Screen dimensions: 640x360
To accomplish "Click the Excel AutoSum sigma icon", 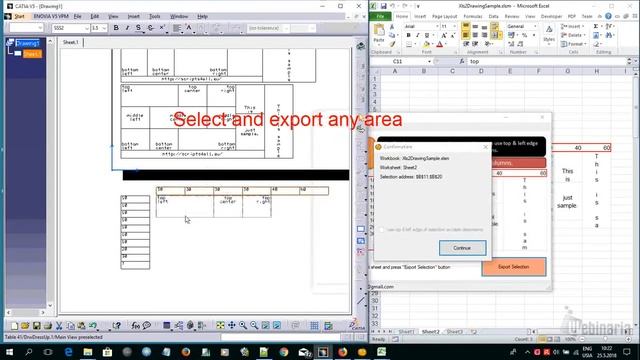I will [x=596, y=26].
